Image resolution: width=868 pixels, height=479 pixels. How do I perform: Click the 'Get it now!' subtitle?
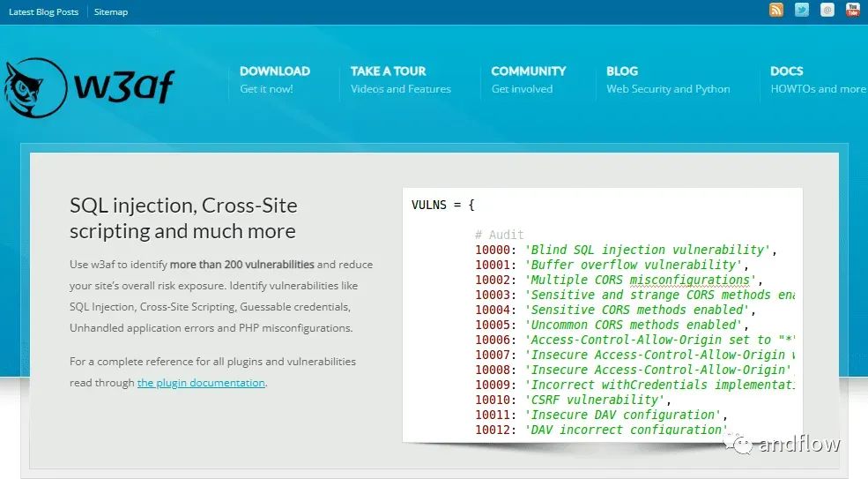click(x=266, y=89)
